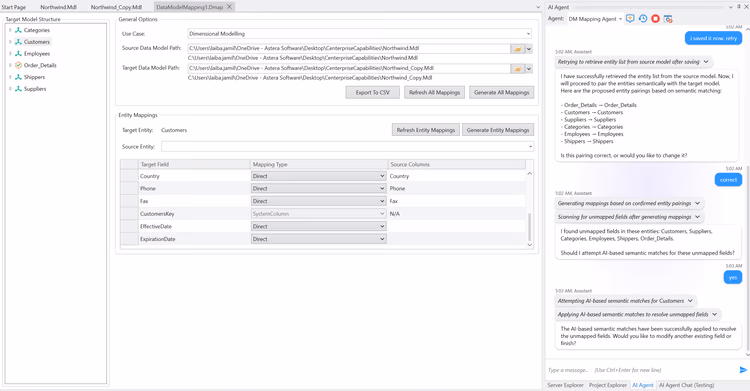The image size is (750, 391).
Task: Expand the Suppliers tree node
Action: pyautogui.click(x=10, y=89)
